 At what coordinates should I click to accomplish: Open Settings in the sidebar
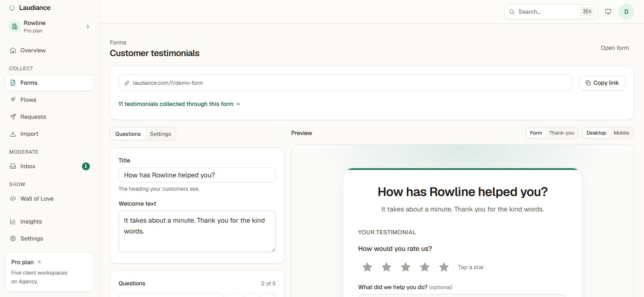pyautogui.click(x=50, y=238)
